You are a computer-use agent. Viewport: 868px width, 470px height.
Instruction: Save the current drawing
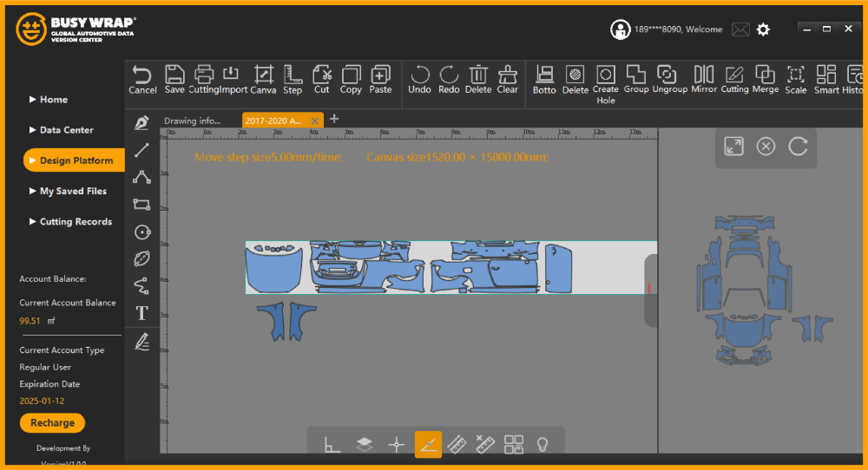(x=174, y=79)
